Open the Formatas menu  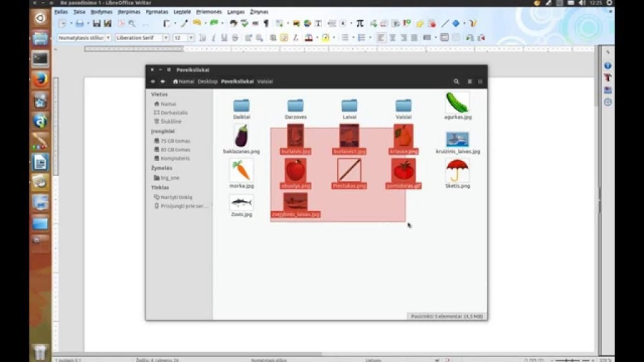[x=157, y=12]
